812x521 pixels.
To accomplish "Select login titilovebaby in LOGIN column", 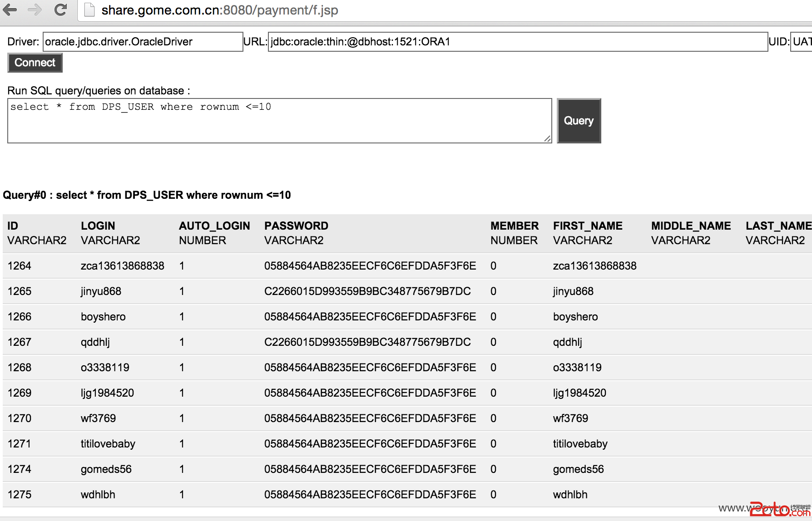I will (108, 444).
